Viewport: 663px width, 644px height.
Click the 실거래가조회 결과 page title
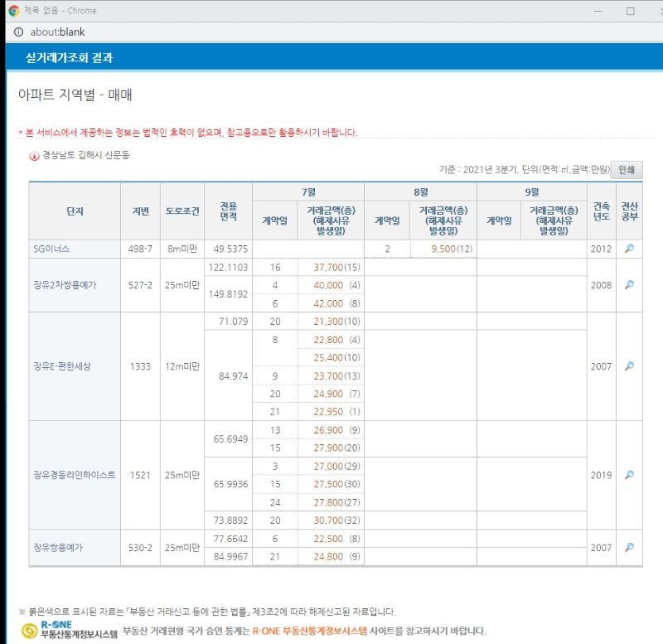70,57
